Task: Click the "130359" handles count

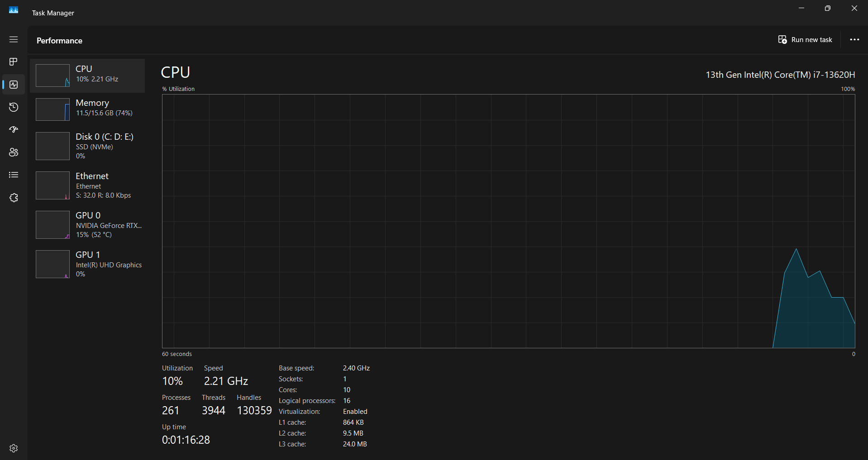Action: [x=254, y=411]
